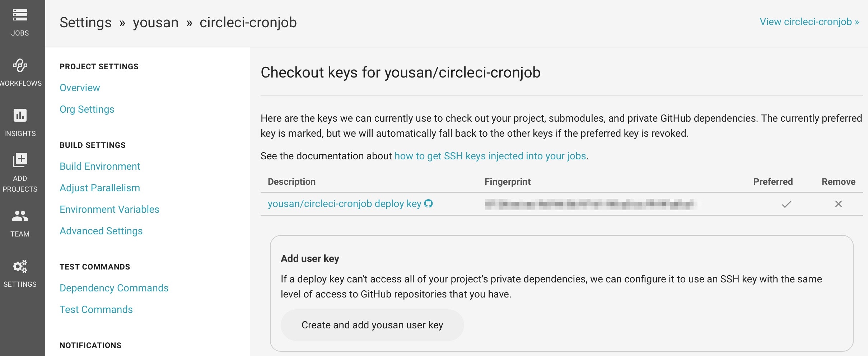Open Dependency Commands page
This screenshot has width=868, height=356.
click(114, 288)
